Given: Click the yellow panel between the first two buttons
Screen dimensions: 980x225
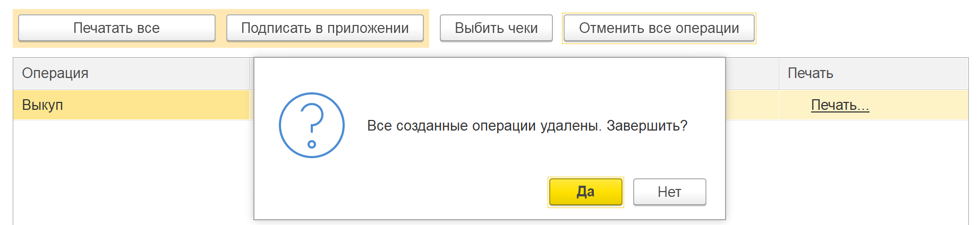Looking at the screenshot, I should (x=221, y=28).
